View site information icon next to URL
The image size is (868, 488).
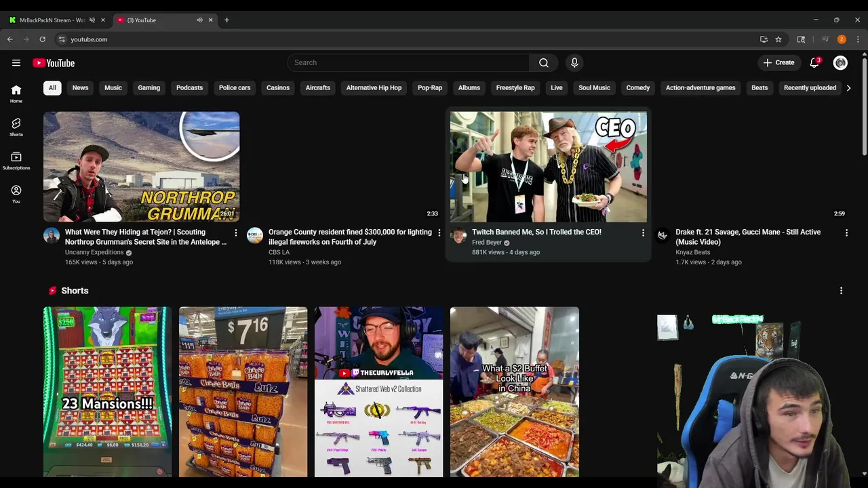coord(62,39)
